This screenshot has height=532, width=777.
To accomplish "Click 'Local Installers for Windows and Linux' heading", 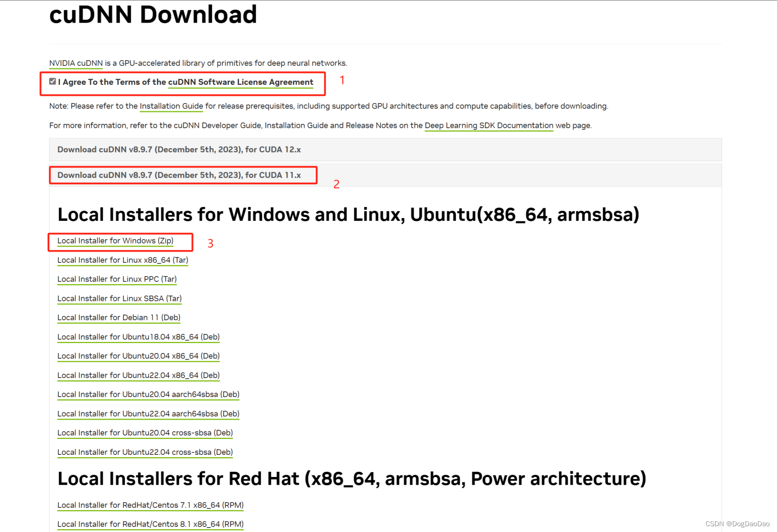I will click(348, 215).
